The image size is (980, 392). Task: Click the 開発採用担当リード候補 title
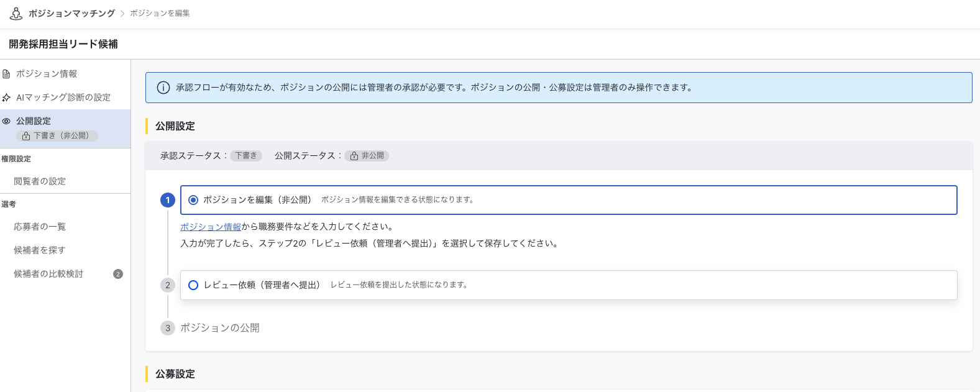[63, 44]
